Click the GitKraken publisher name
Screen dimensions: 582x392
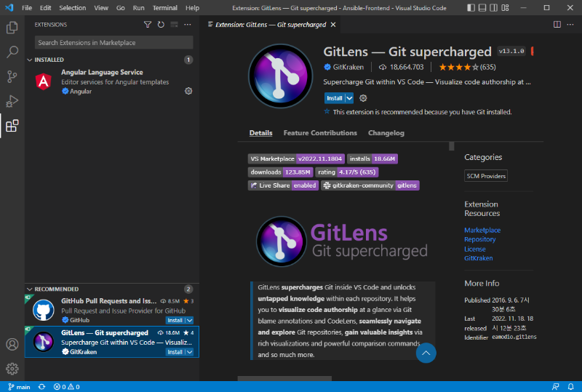[x=348, y=67]
